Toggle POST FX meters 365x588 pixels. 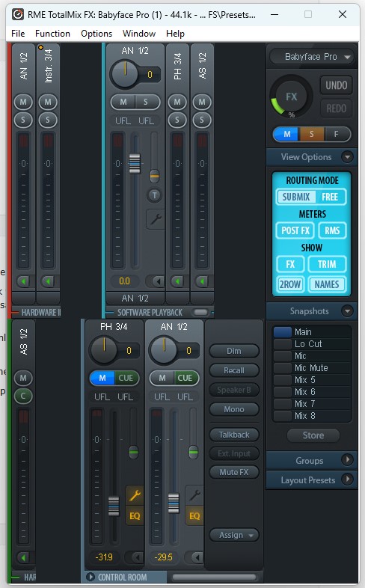(295, 230)
